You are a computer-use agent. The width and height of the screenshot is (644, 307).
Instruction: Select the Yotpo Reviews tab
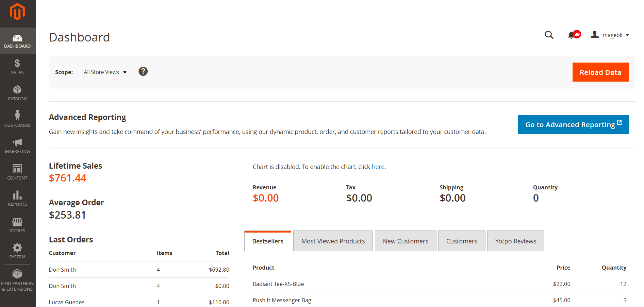(515, 241)
